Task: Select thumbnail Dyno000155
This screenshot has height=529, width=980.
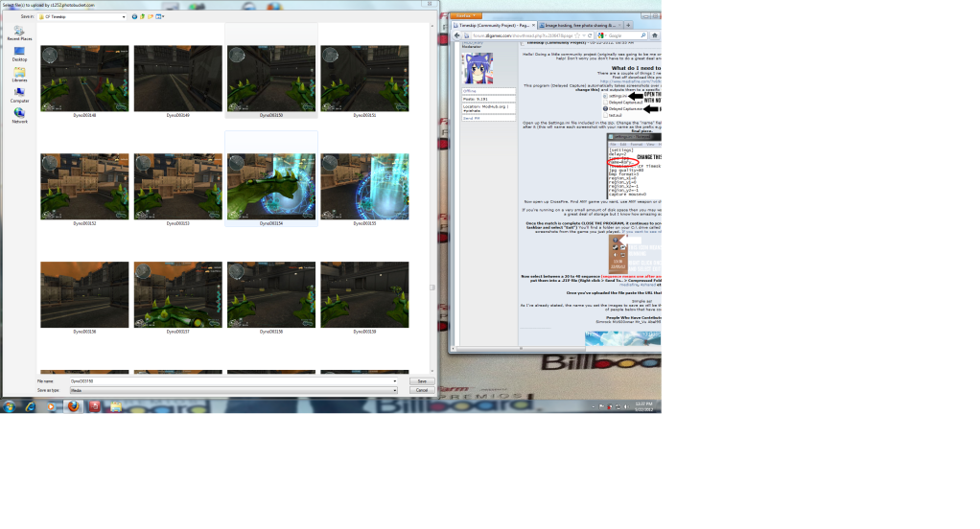Action: pyautogui.click(x=365, y=187)
